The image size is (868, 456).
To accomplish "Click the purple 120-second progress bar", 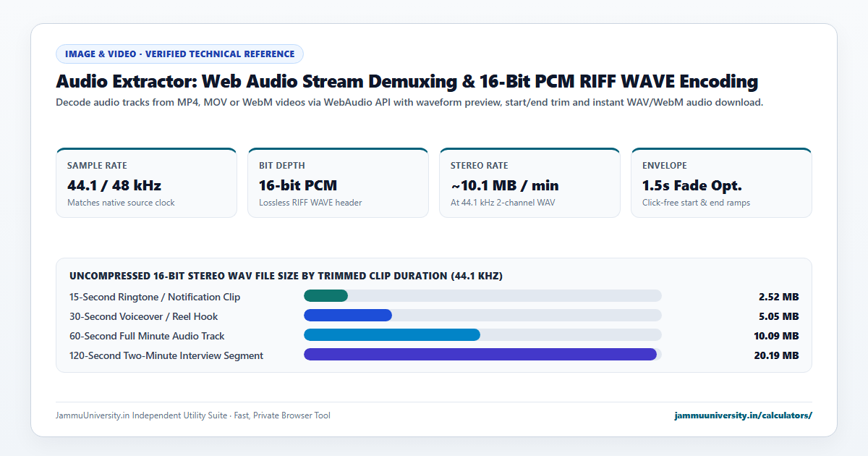I will pos(480,355).
